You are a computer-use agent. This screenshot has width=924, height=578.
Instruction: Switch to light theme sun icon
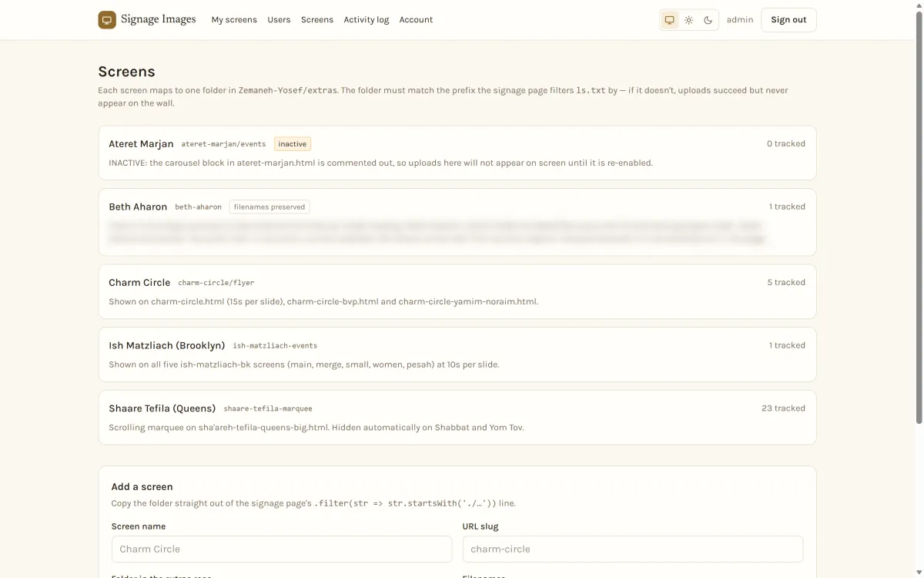689,20
